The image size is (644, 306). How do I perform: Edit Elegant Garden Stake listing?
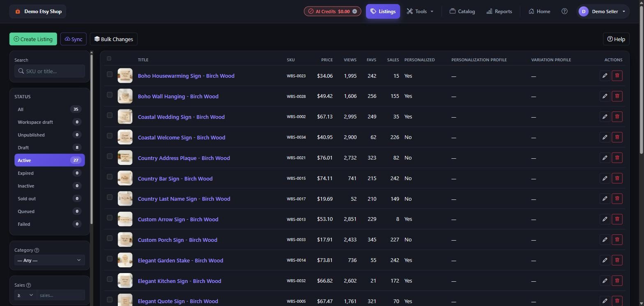coord(605,260)
